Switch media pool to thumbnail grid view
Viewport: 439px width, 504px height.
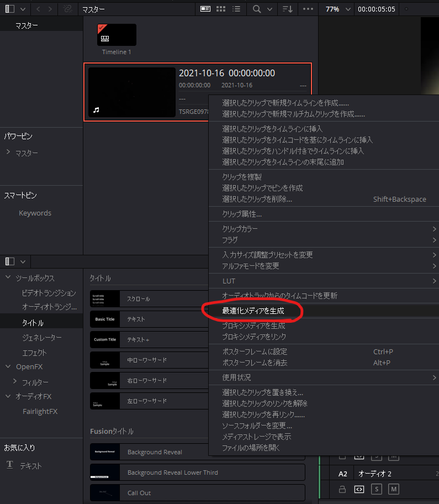221,9
